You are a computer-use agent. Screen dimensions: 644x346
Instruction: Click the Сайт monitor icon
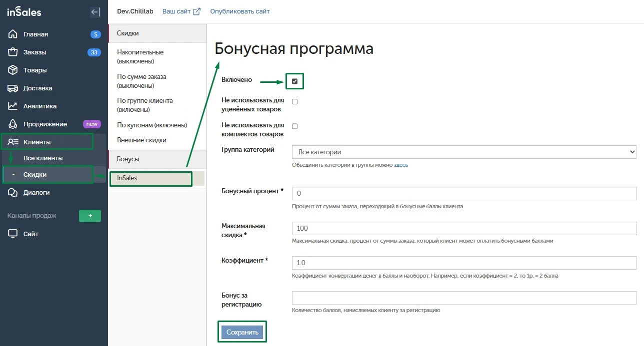pyautogui.click(x=13, y=234)
